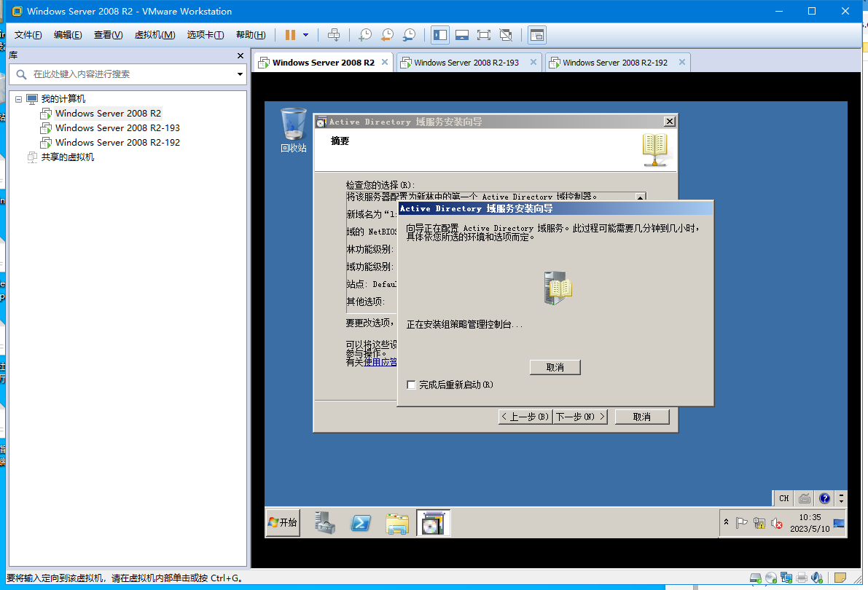
Task: Open the 编辑(E) menu
Action: [68, 35]
